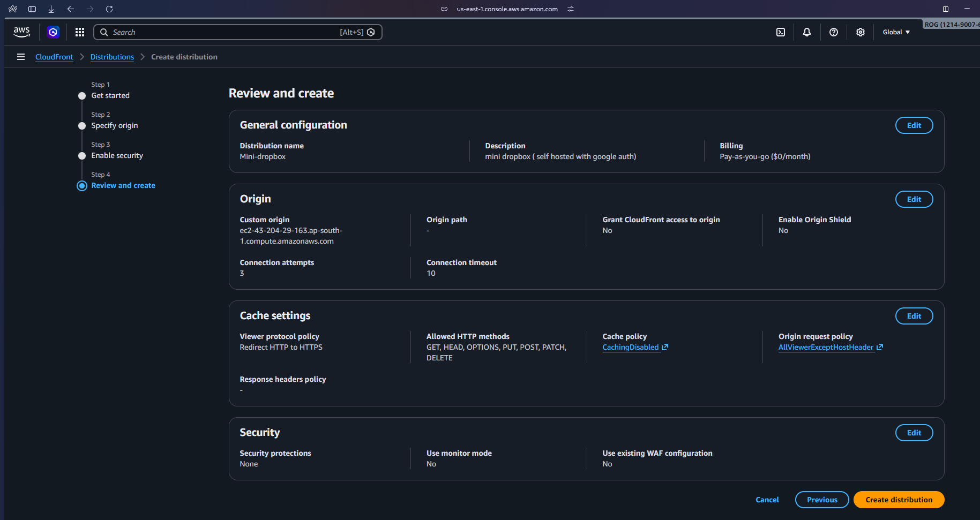Select the Review and create step
The height and width of the screenshot is (520, 980).
coord(123,185)
